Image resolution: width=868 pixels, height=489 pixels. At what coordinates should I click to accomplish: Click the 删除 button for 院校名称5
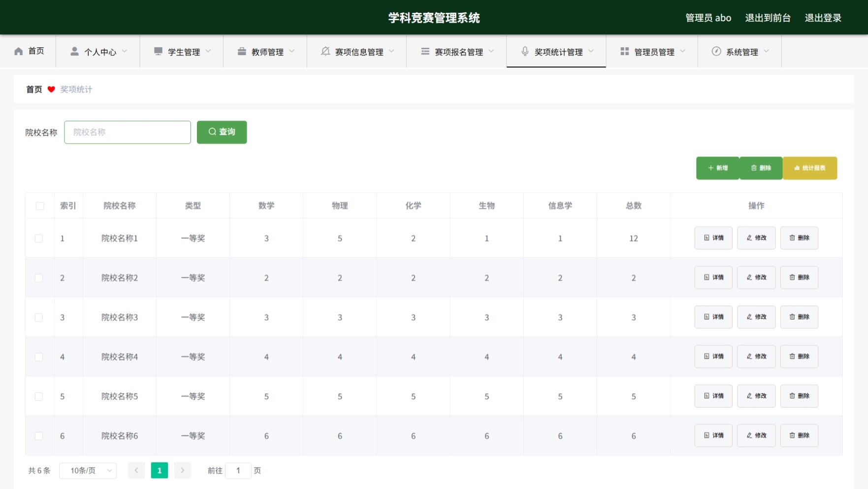click(x=799, y=396)
